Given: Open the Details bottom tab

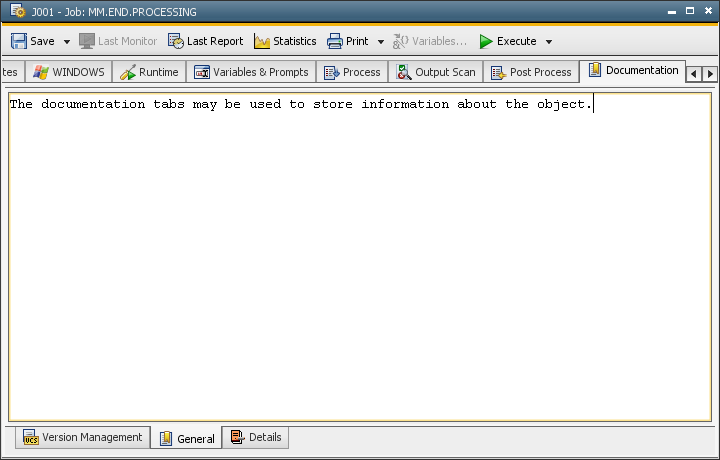Looking at the screenshot, I should pyautogui.click(x=256, y=437).
